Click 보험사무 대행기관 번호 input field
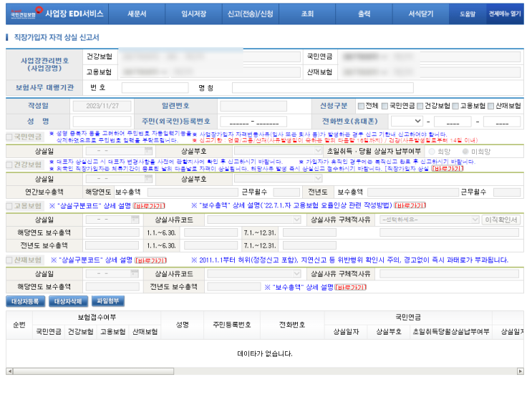 click(155, 88)
